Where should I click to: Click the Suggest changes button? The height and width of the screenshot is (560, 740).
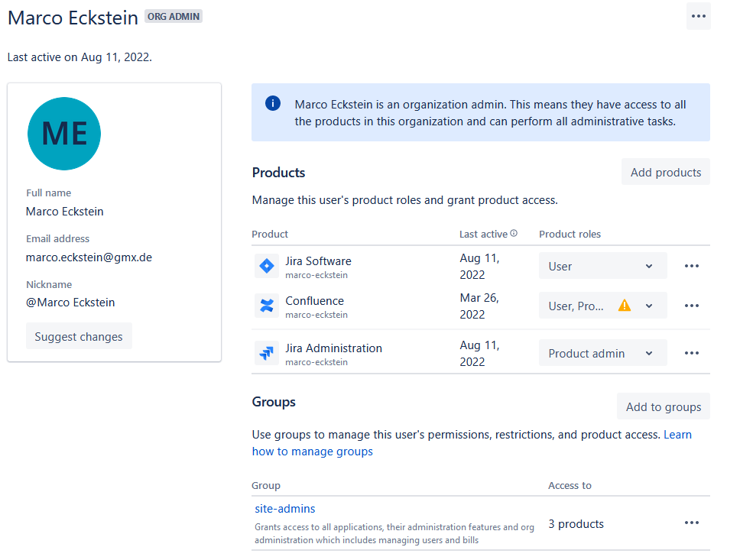tap(79, 335)
